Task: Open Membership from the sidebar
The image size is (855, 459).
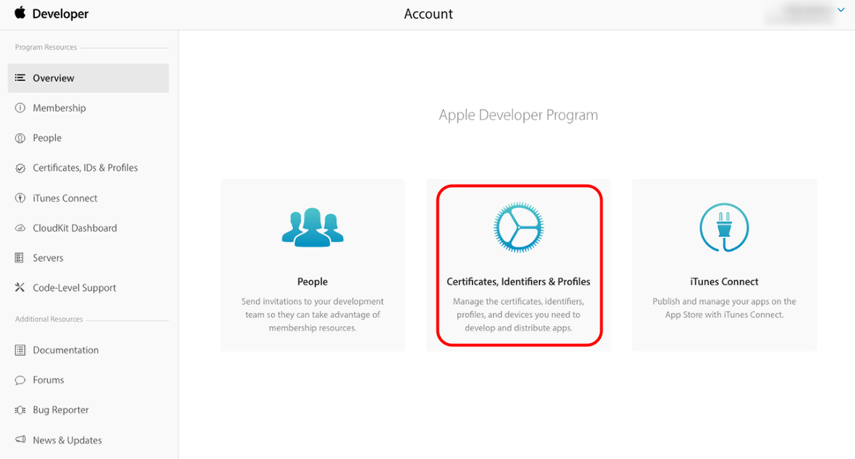Action: (x=59, y=108)
